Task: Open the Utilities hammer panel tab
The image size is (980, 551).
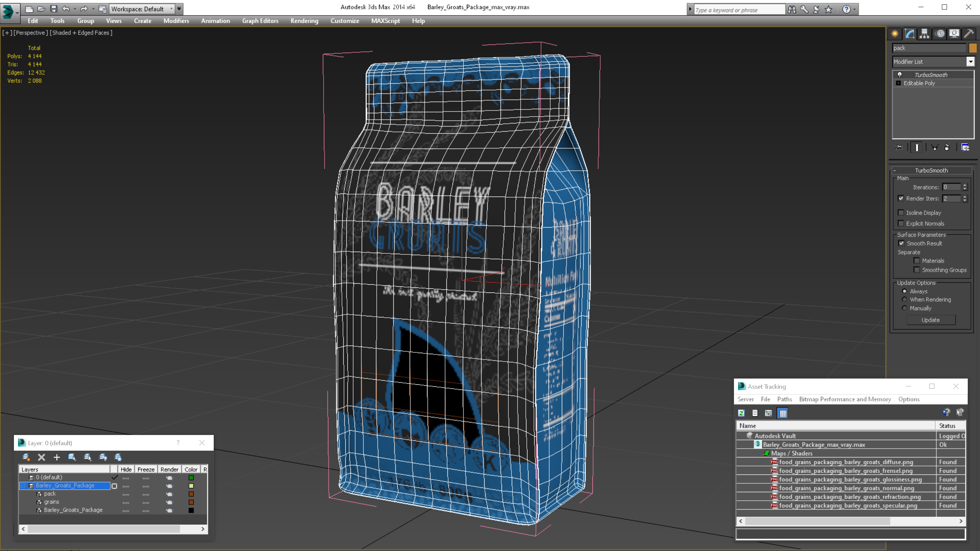Action: tap(968, 34)
